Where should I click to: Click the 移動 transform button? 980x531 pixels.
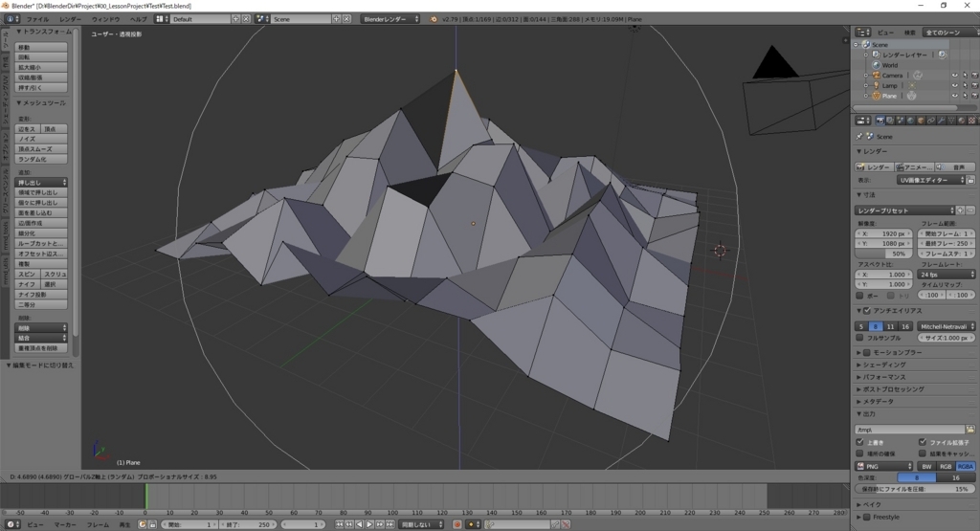pos(40,47)
